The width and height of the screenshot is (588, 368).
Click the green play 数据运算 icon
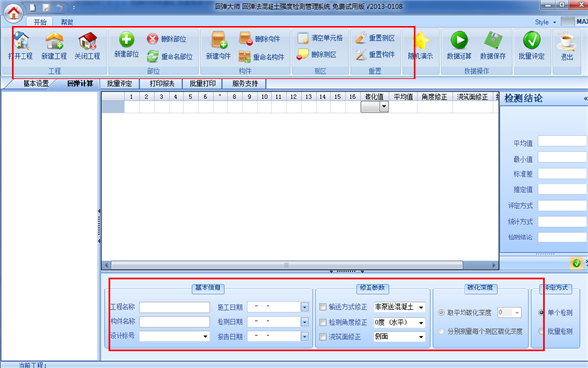[460, 40]
